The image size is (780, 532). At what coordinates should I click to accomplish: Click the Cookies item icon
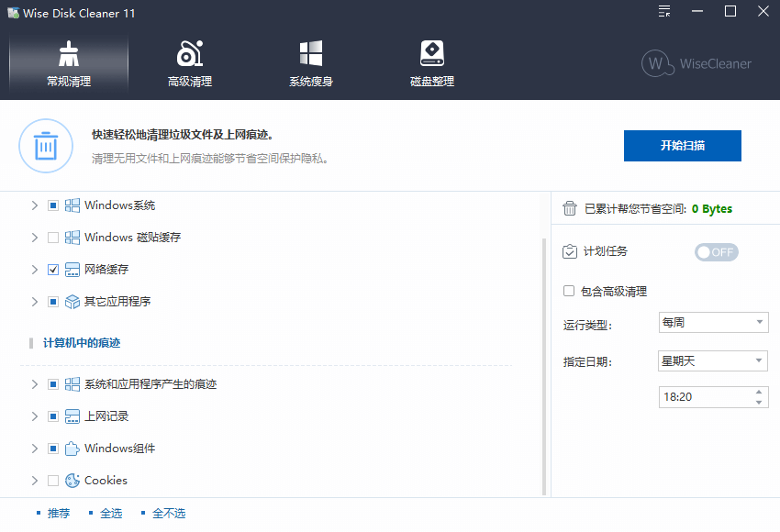(72, 480)
